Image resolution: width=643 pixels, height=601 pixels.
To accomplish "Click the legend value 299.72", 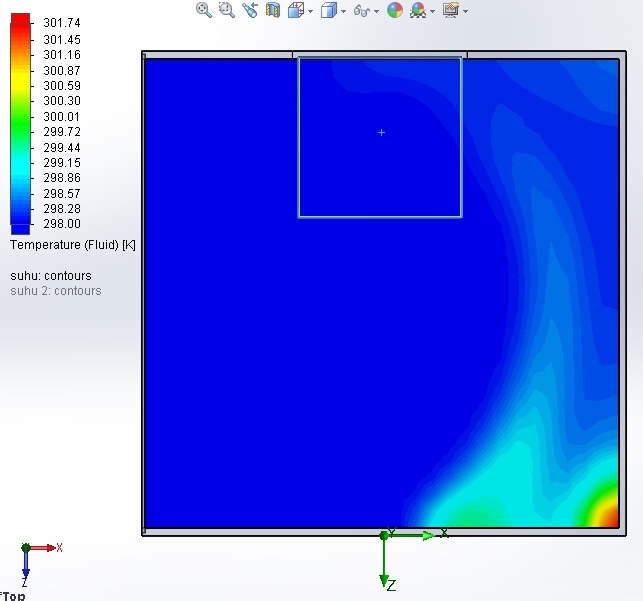I will (62, 132).
